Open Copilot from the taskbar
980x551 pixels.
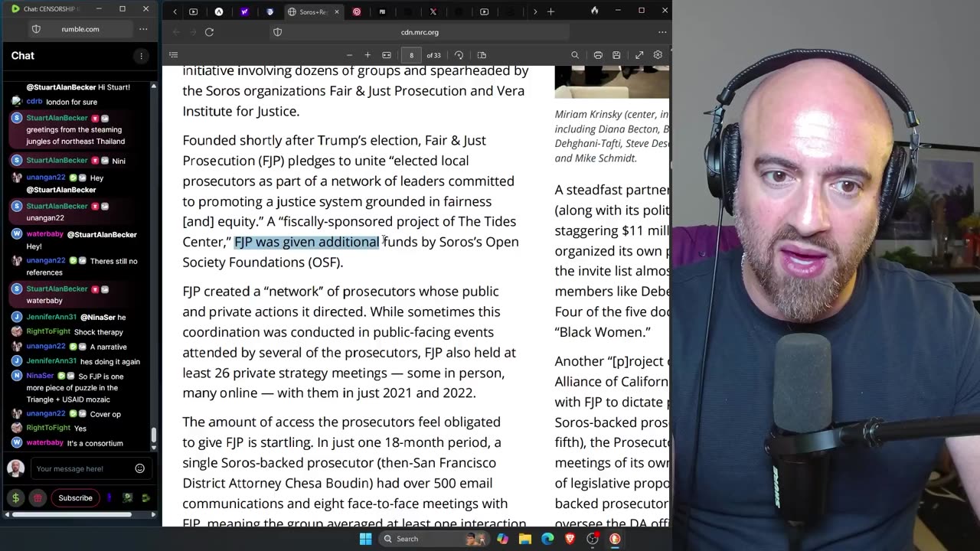[x=502, y=539]
